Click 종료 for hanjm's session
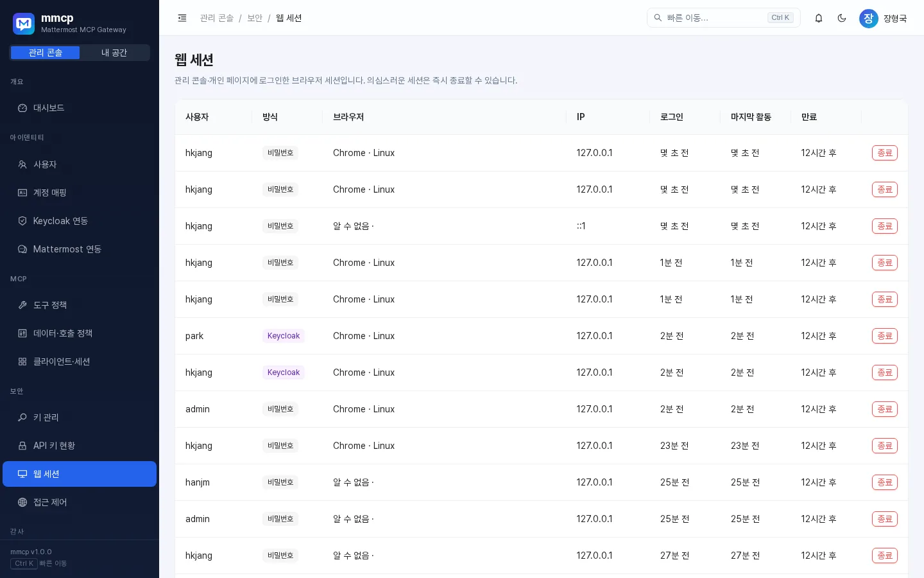The image size is (924, 578). coord(885,482)
